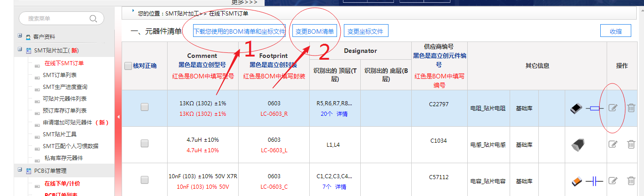Click edit icon for 4.7uH inductor row

click(x=613, y=144)
